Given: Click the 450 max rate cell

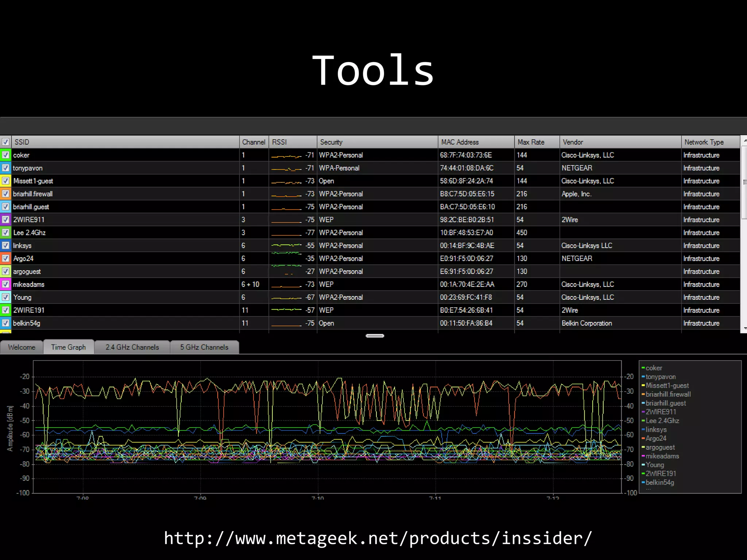Looking at the screenshot, I should click(x=537, y=232).
